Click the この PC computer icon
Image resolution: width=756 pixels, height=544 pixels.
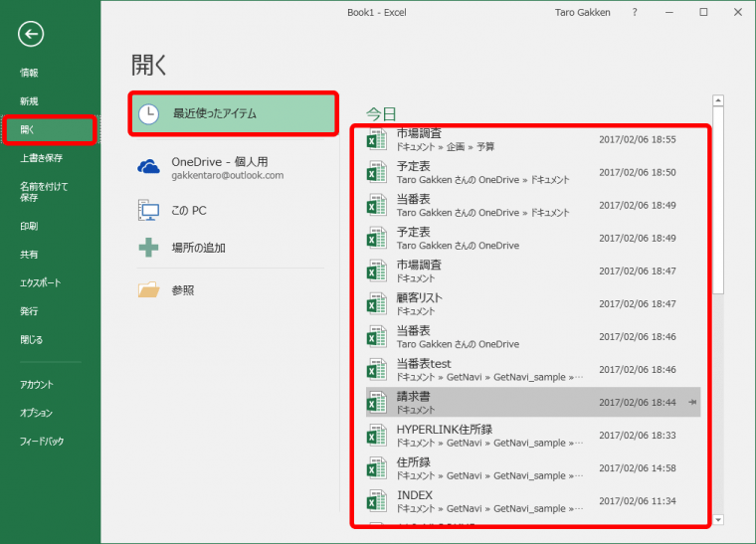tap(148, 211)
